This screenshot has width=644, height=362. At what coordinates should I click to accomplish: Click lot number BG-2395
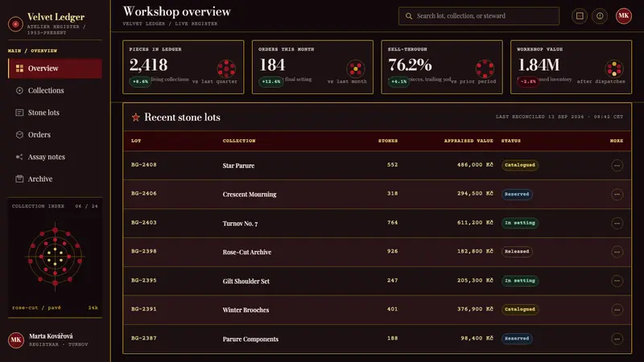[144, 281]
